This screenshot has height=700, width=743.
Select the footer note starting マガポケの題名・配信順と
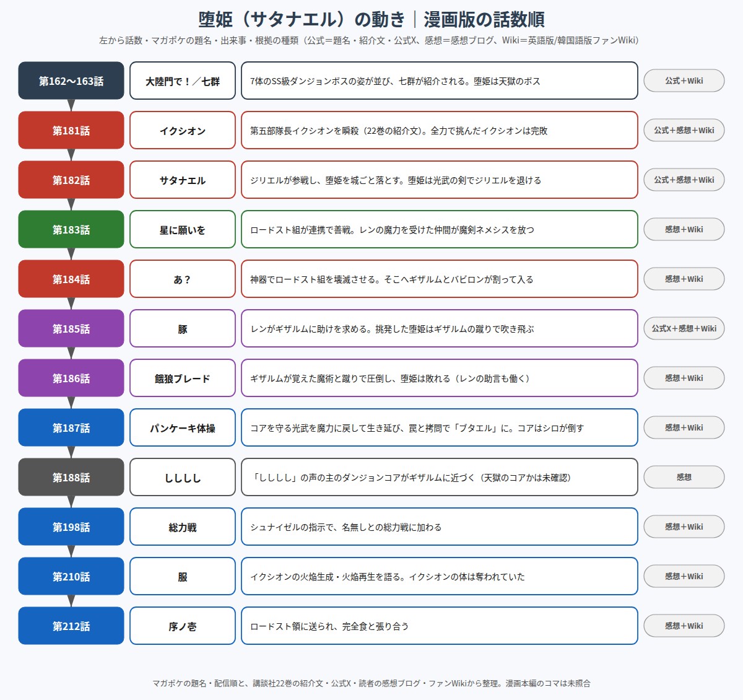pyautogui.click(x=371, y=683)
